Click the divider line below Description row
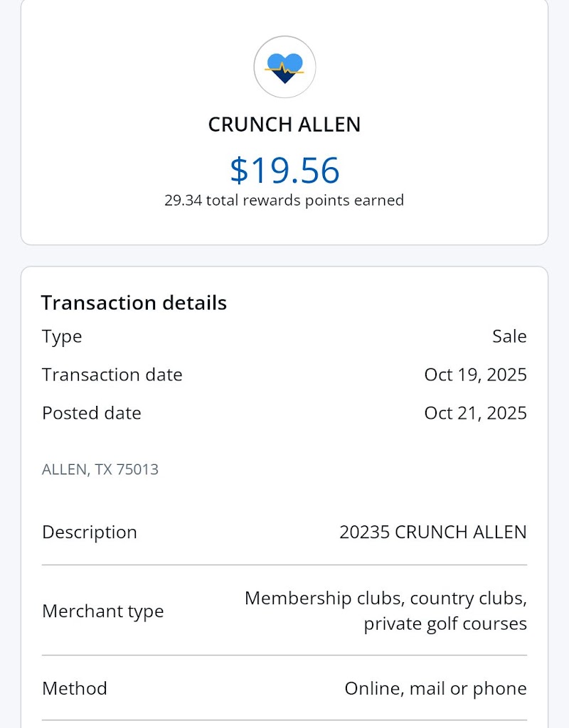The width and height of the screenshot is (569, 728). tap(284, 565)
